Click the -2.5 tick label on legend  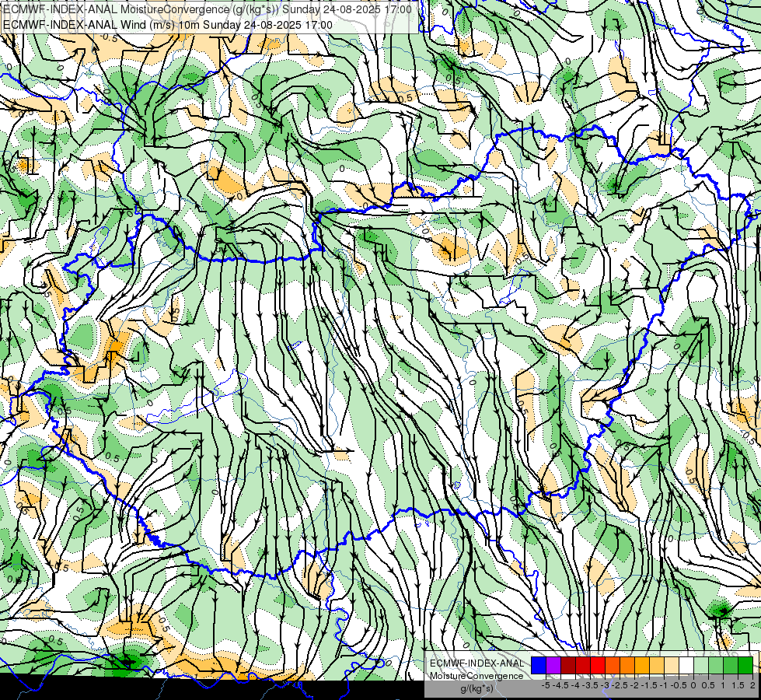[620, 685]
